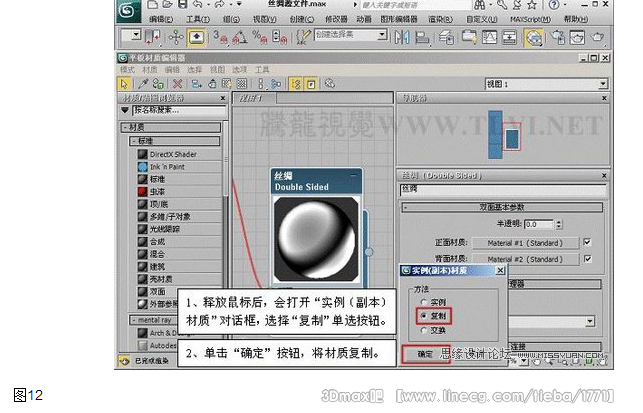The width and height of the screenshot is (643, 413).
Task: Click the red X delete icon in the material editor
Action: (177, 84)
